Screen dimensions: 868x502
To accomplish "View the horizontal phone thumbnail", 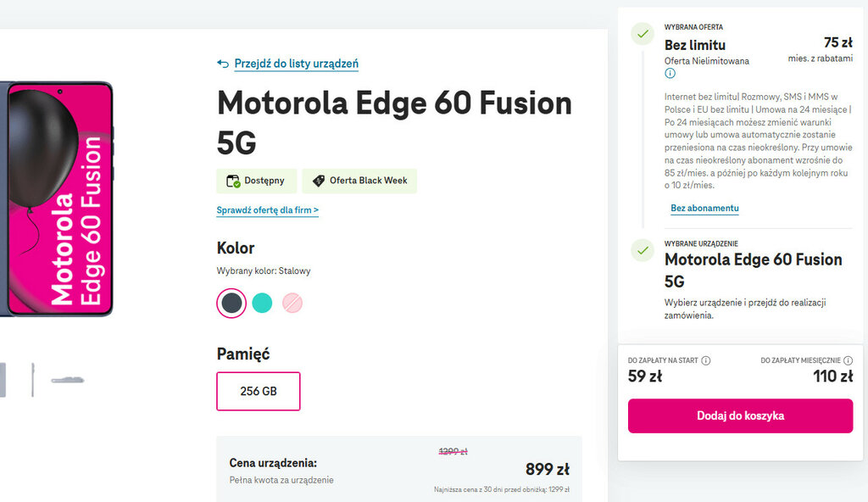I will coord(68,380).
